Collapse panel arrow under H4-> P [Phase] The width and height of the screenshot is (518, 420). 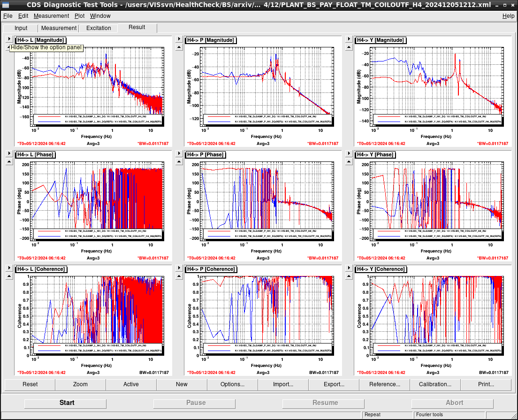pos(179,161)
